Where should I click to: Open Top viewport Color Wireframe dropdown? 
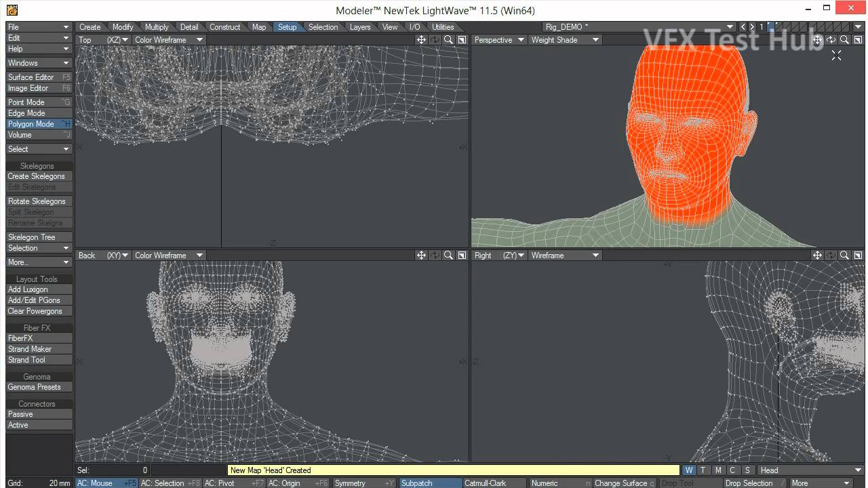coord(168,40)
